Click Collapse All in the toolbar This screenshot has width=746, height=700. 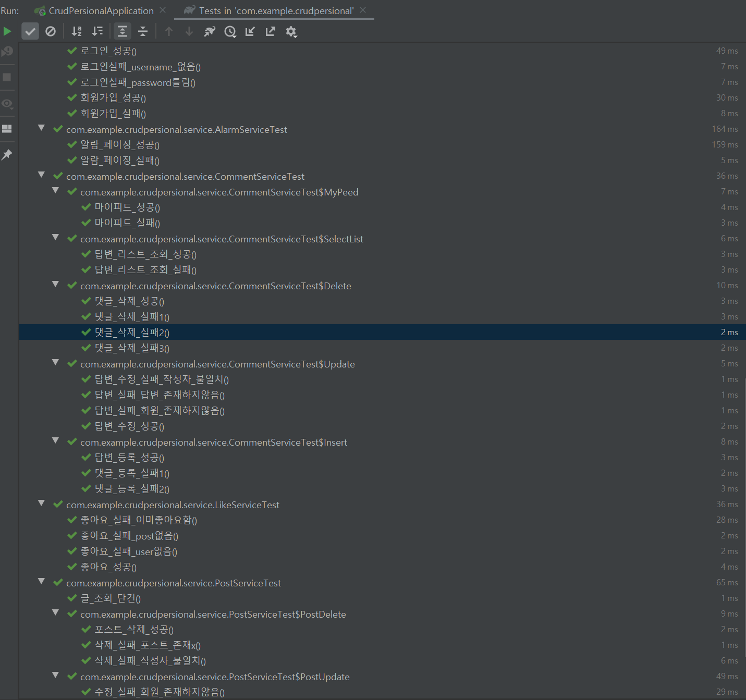click(142, 31)
